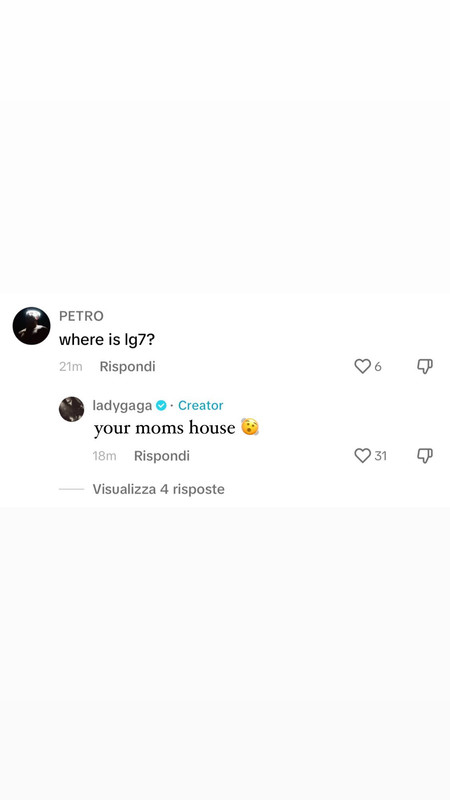Click the dizzy face emoji in reply
This screenshot has height=800, width=450.
tap(250, 427)
